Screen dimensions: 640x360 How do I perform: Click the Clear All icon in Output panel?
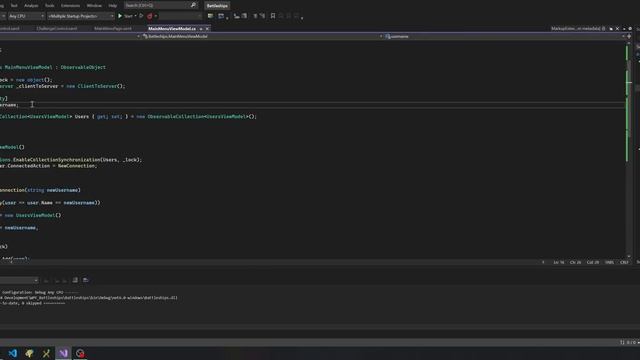tap(75, 280)
